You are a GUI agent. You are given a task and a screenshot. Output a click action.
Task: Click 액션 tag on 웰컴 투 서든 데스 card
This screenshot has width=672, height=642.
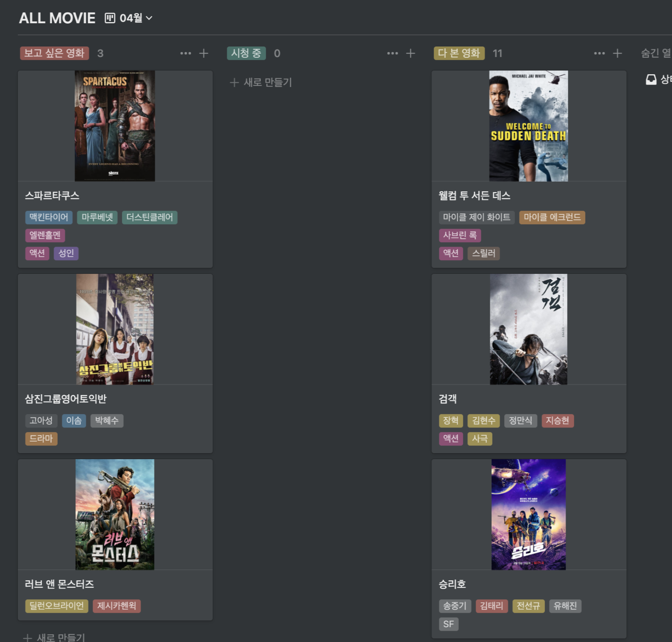tap(451, 253)
